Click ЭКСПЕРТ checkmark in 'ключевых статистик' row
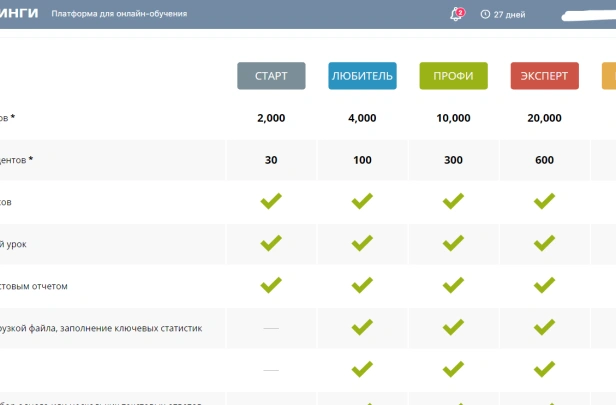This screenshot has height=405, width=616. [544, 327]
